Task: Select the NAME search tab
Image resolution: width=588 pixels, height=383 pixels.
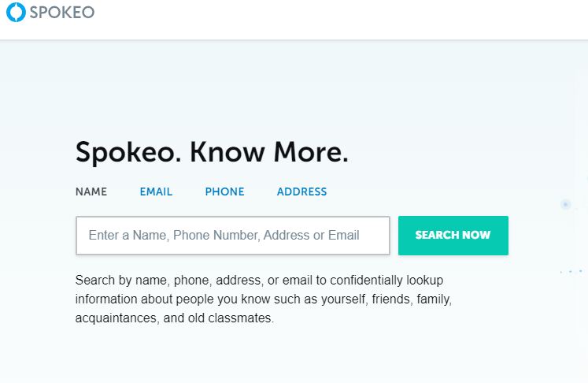Action: click(91, 191)
